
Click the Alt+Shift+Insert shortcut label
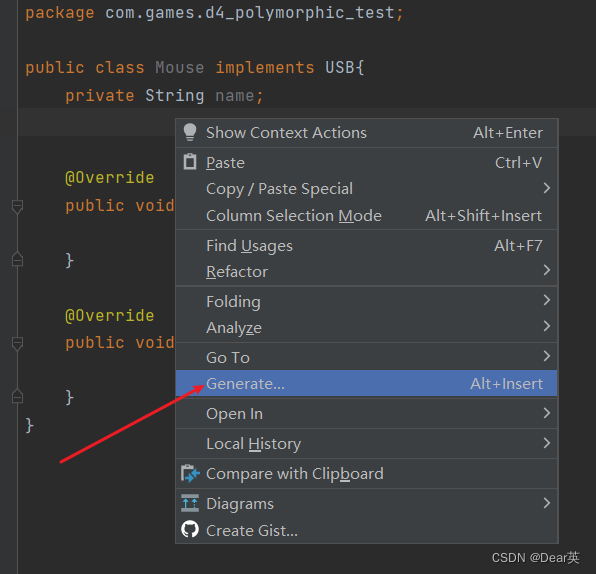[483, 216]
